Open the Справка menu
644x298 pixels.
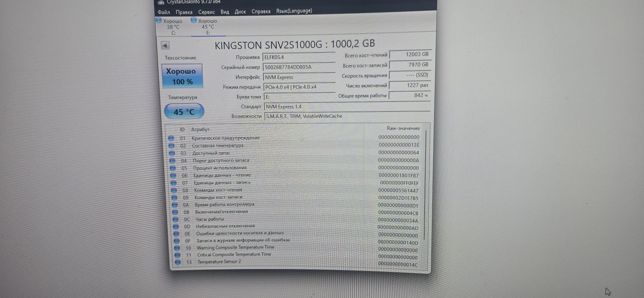(x=261, y=11)
